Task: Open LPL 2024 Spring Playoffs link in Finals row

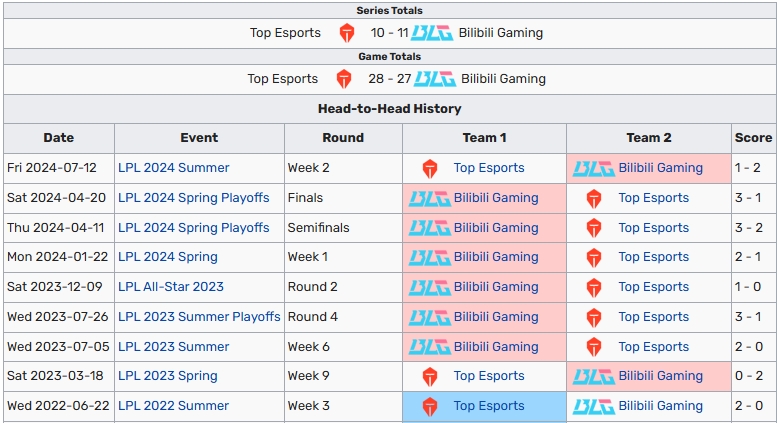Action: pos(194,198)
